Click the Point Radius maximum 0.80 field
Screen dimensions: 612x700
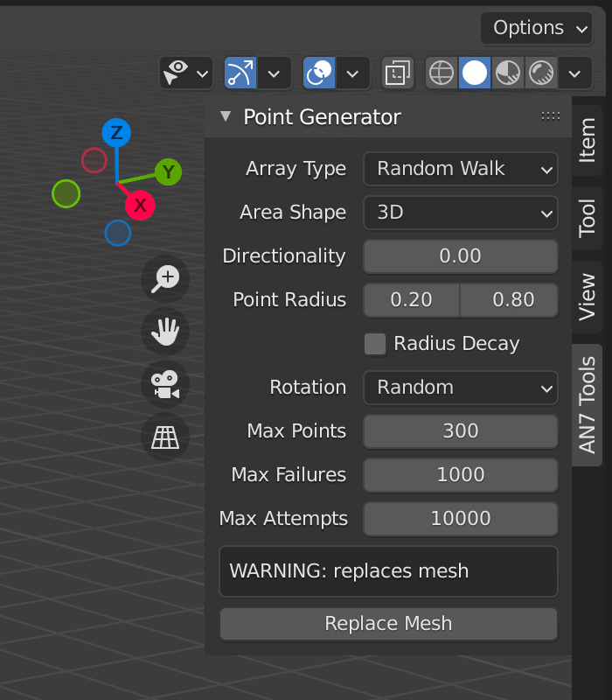tap(510, 300)
